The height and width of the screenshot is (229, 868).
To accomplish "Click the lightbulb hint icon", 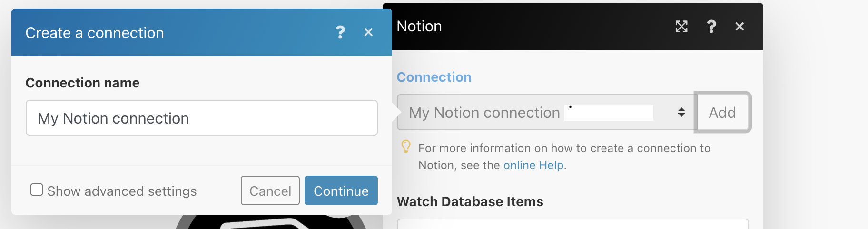I will point(406,146).
